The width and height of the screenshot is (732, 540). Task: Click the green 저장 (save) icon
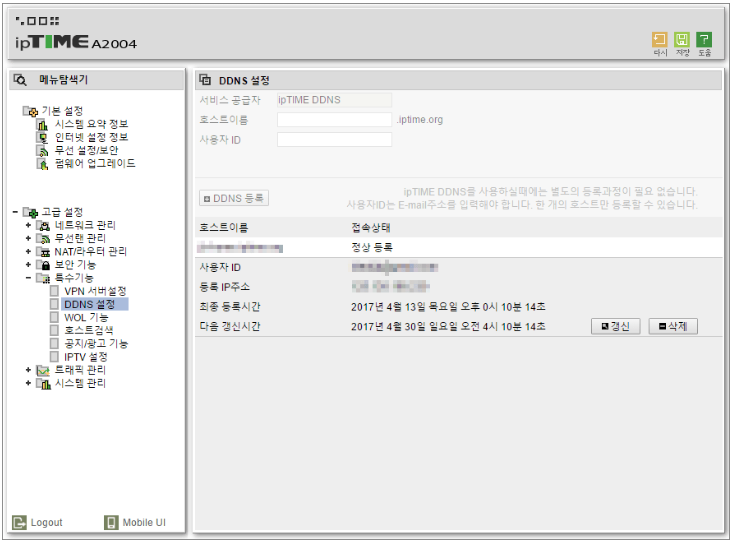[682, 40]
